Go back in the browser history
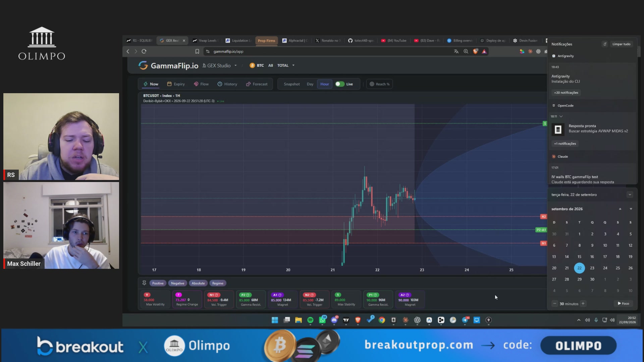 (128, 51)
